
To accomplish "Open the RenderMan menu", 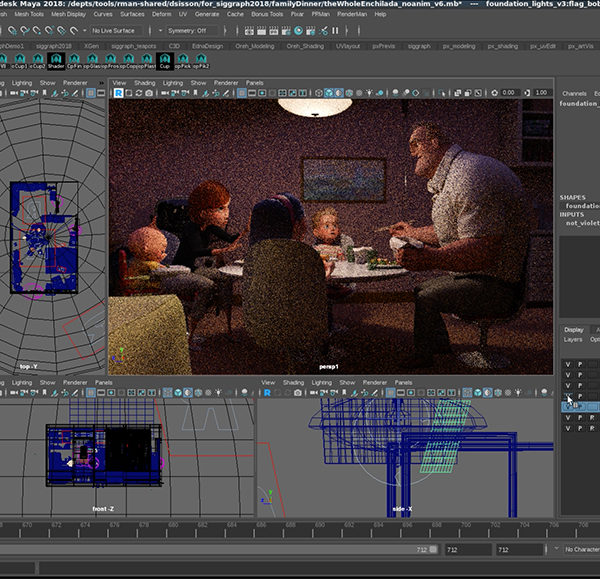I will (352, 14).
